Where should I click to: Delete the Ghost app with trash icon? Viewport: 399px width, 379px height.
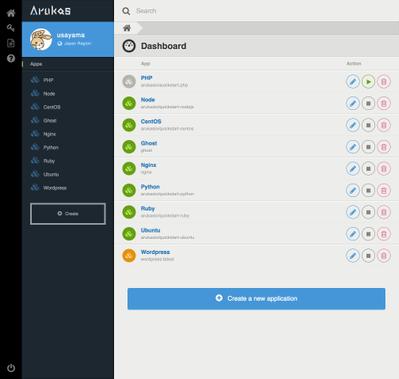(384, 147)
